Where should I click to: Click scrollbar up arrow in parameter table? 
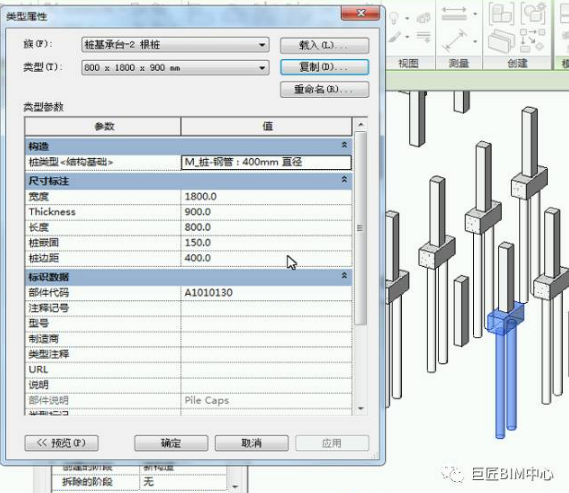click(x=360, y=124)
